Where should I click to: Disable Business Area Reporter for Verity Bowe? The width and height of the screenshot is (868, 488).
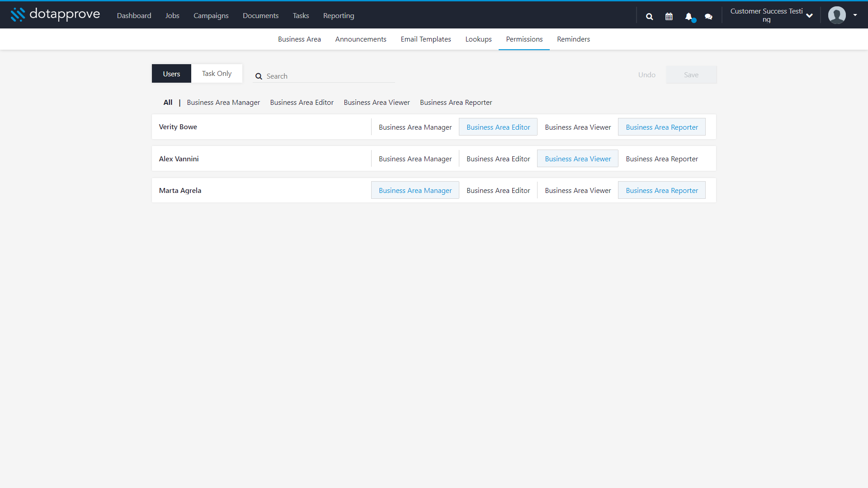click(x=662, y=127)
